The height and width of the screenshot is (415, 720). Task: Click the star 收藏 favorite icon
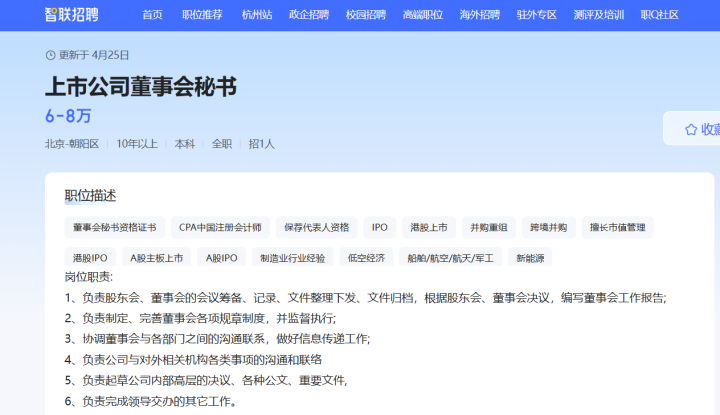point(691,129)
